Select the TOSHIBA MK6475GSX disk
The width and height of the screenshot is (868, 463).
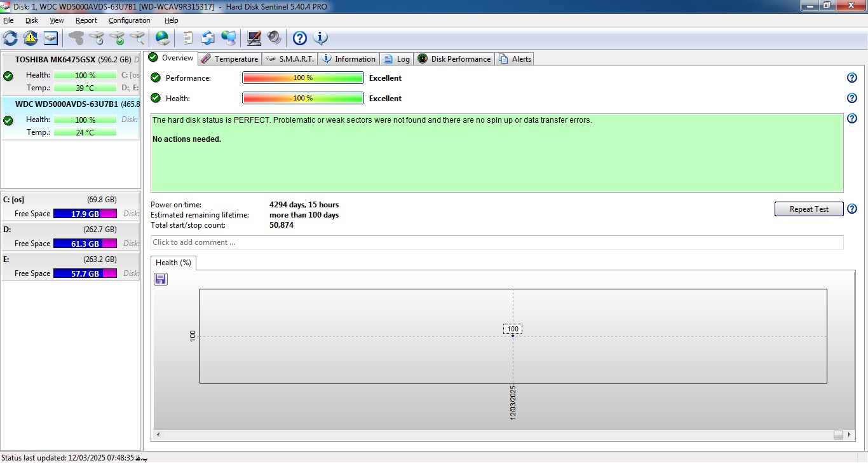coord(55,59)
